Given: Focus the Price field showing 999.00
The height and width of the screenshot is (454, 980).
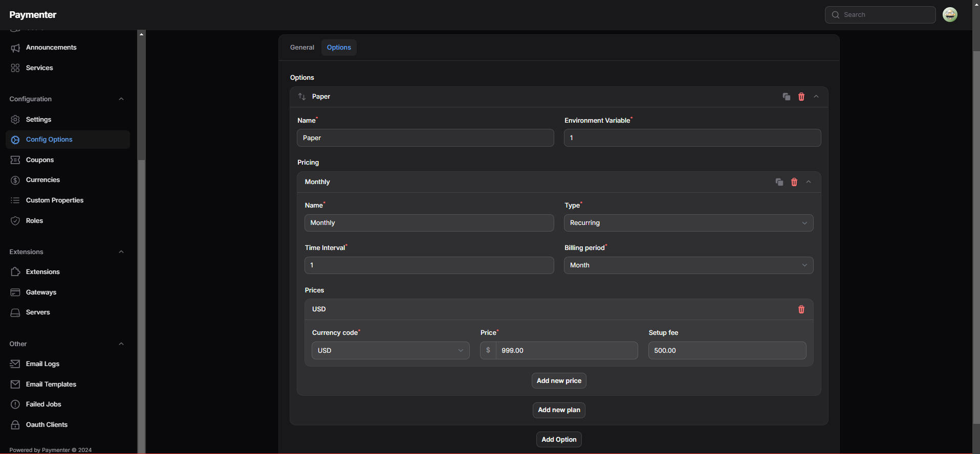Looking at the screenshot, I should 566,351.
